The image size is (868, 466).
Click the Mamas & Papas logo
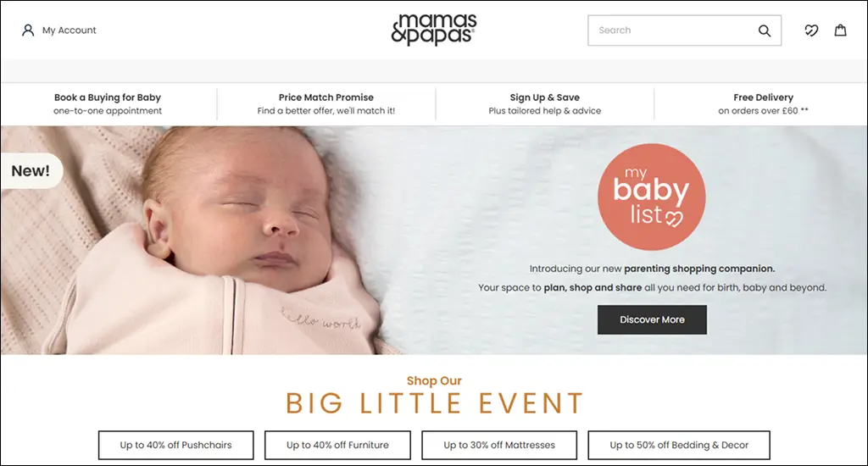point(434,30)
